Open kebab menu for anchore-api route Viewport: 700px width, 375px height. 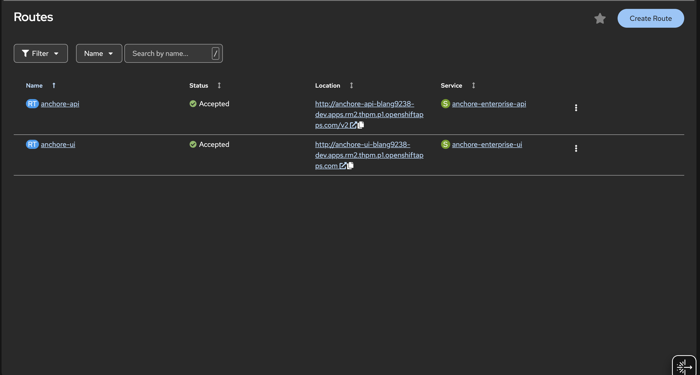tap(576, 108)
